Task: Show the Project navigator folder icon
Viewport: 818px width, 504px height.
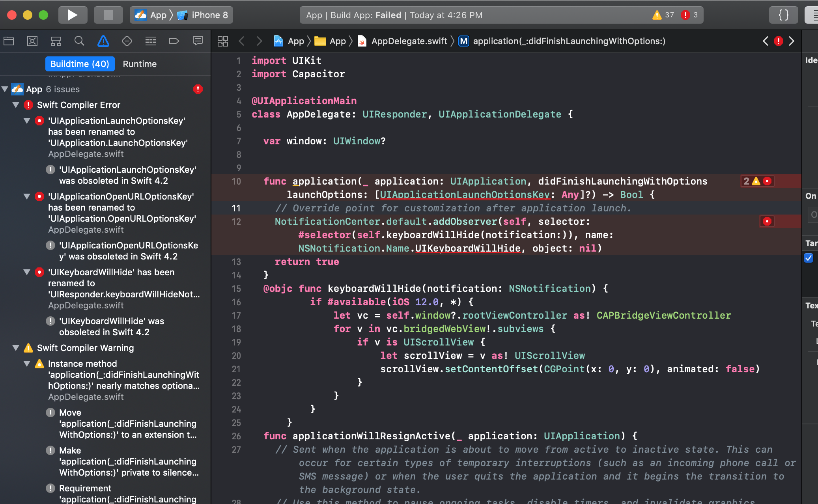Action: (x=9, y=41)
